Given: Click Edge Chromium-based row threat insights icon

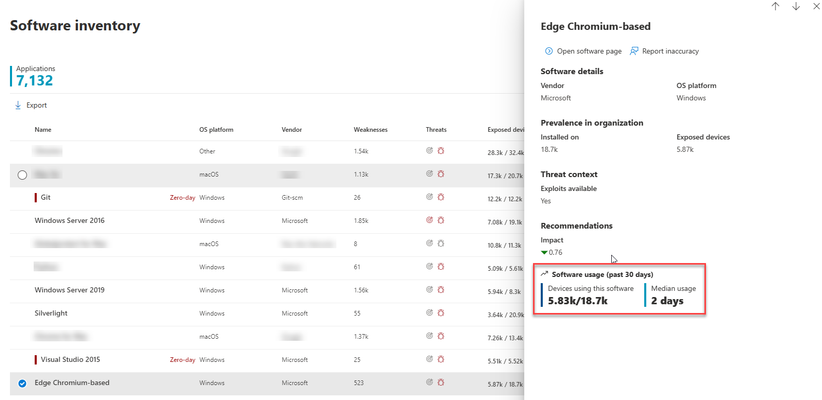Looking at the screenshot, I should (429, 382).
